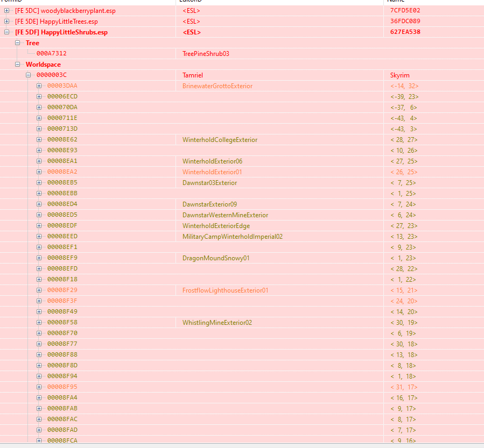Image resolution: width=484 pixels, height=448 pixels.
Task: Select the [FE 5DC] woodyblackberryplant.esp plugin
Action: click(66, 11)
